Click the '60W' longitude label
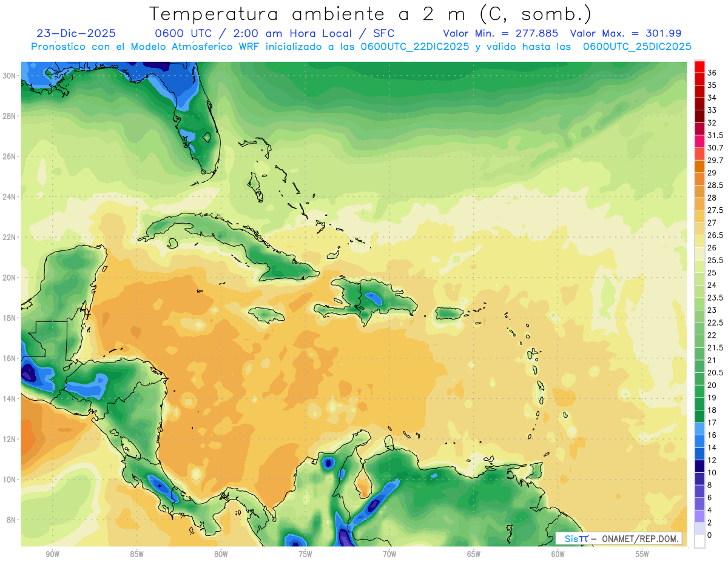728x562 pixels. 558,554
